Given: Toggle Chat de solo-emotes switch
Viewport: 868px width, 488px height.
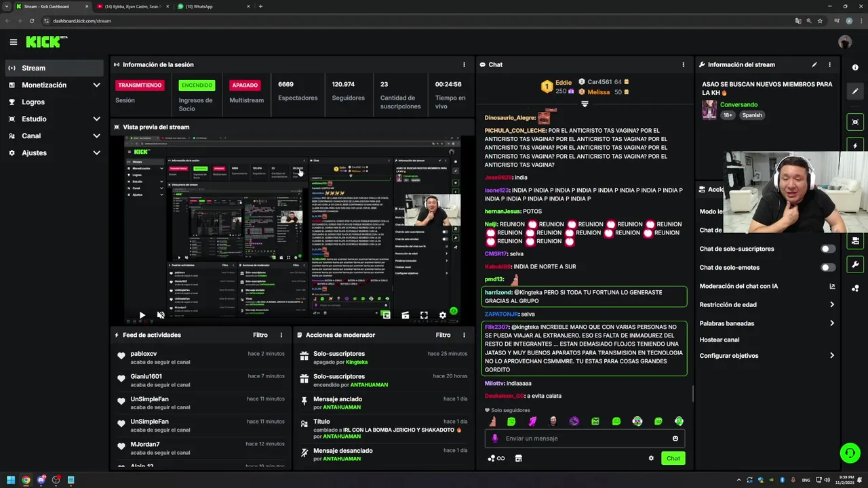Looking at the screenshot, I should pos(828,268).
